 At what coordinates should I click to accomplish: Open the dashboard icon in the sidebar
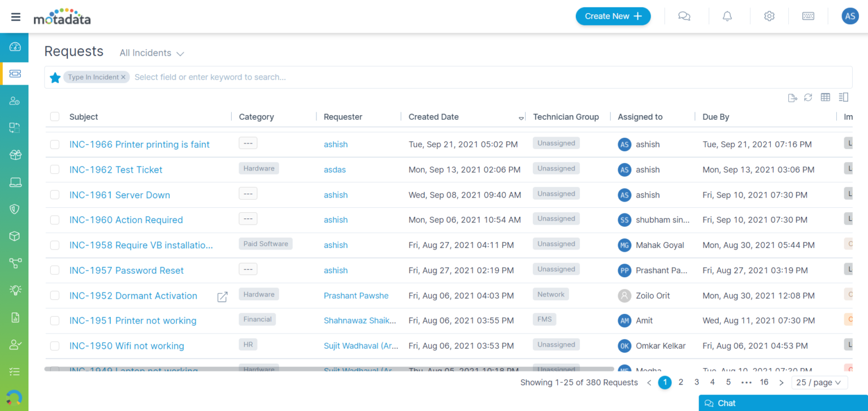[x=15, y=47]
